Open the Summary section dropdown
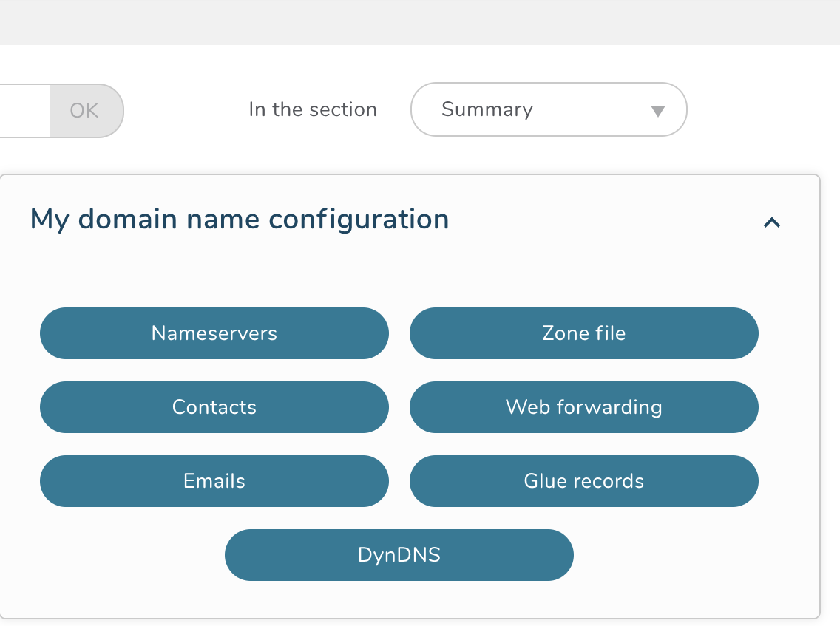 point(548,109)
